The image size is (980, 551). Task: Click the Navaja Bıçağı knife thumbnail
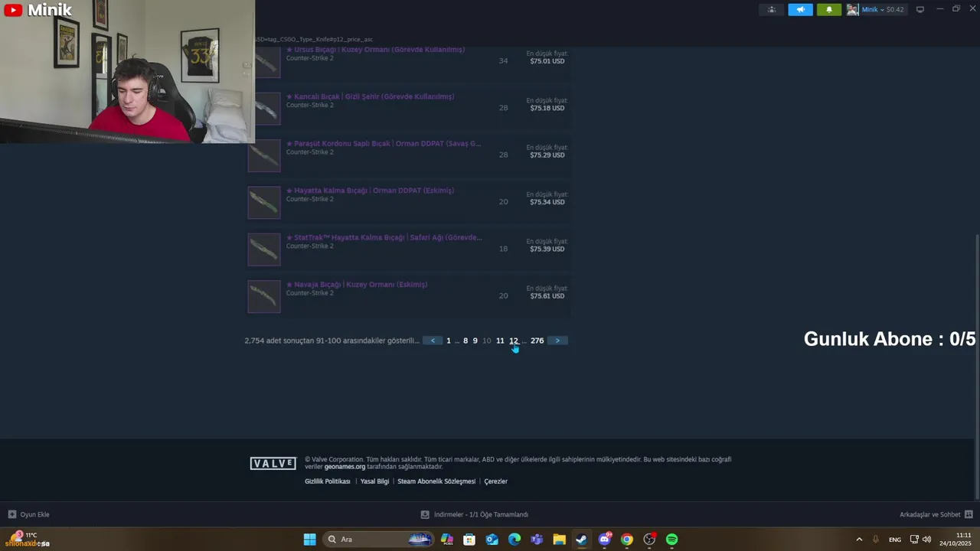click(264, 297)
